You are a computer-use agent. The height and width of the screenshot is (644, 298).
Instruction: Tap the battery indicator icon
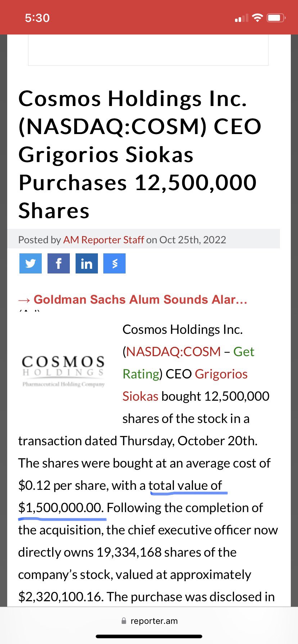pyautogui.click(x=276, y=18)
